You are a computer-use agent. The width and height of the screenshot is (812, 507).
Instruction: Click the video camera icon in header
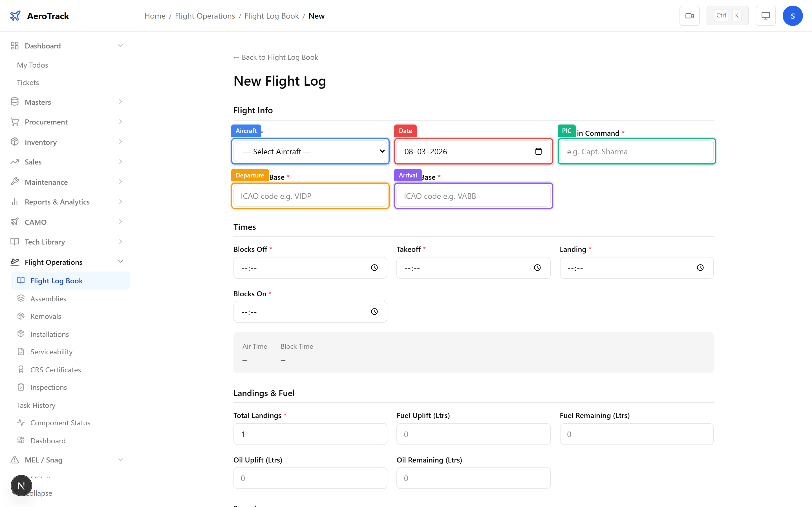tap(689, 16)
